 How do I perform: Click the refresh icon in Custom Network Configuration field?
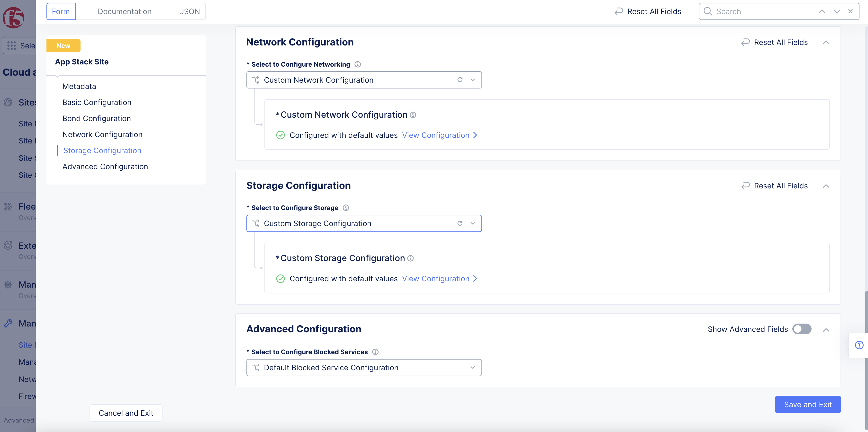point(460,80)
